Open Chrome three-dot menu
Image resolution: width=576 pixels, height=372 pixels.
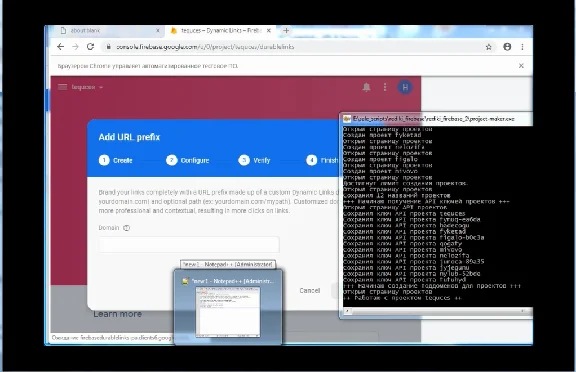(x=522, y=47)
